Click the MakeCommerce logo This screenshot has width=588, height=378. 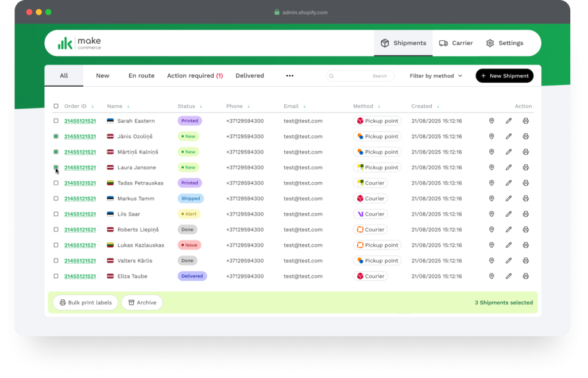click(79, 43)
